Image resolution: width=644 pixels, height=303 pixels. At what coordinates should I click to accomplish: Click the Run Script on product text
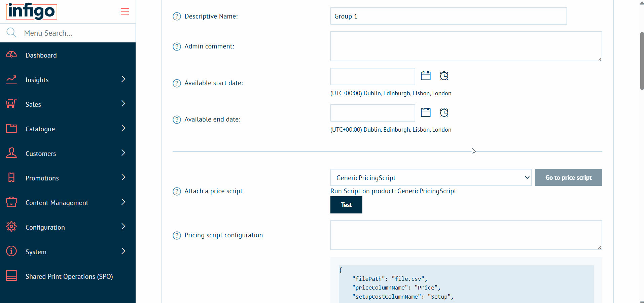[x=393, y=191]
